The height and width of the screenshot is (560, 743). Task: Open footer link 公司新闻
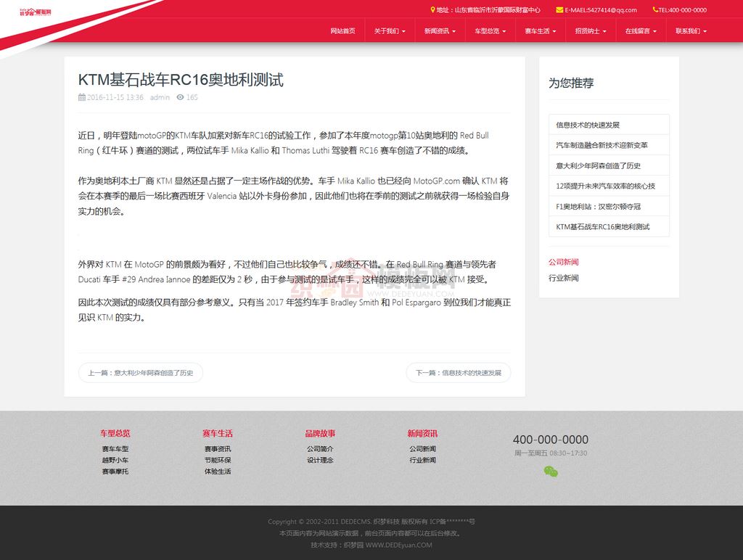[422, 449]
